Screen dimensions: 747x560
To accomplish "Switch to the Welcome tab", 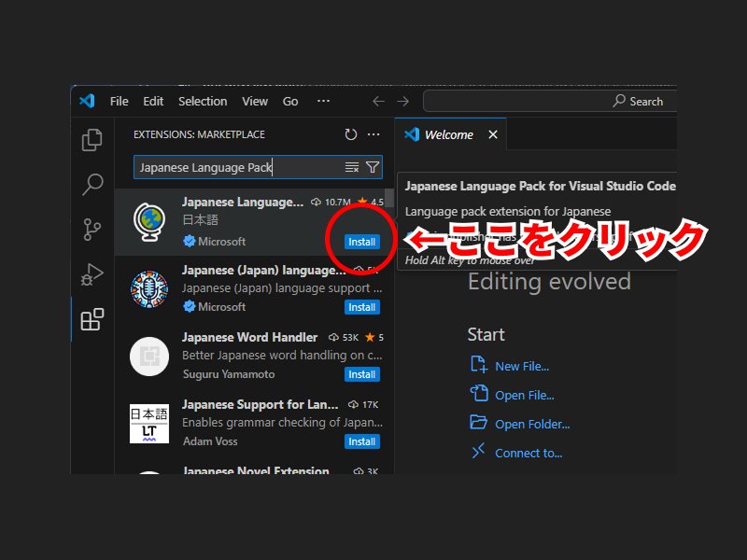I will 449,134.
